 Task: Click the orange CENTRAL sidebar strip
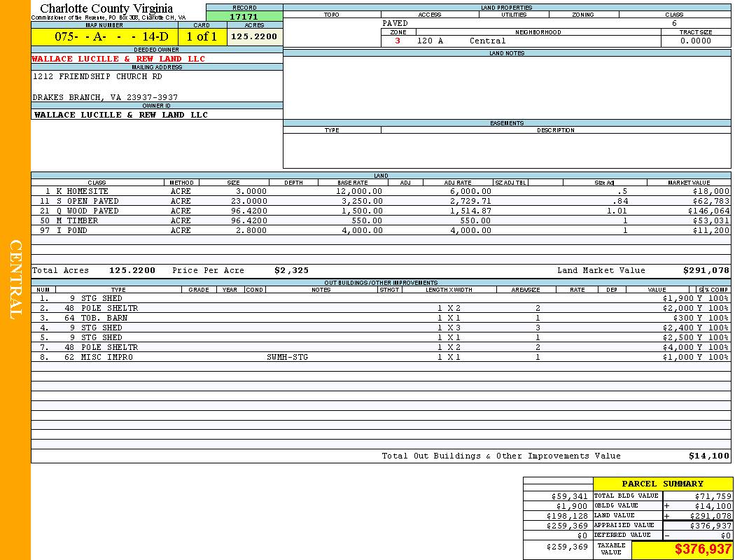[15, 280]
